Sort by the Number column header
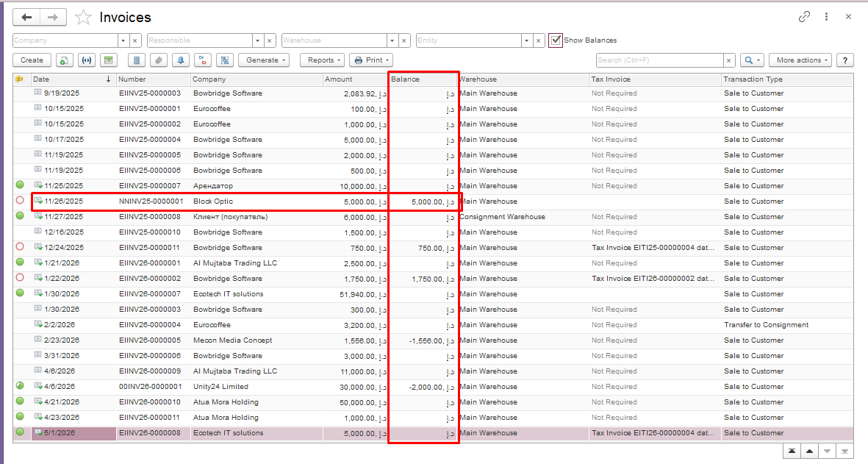The image size is (868, 464). tap(154, 79)
